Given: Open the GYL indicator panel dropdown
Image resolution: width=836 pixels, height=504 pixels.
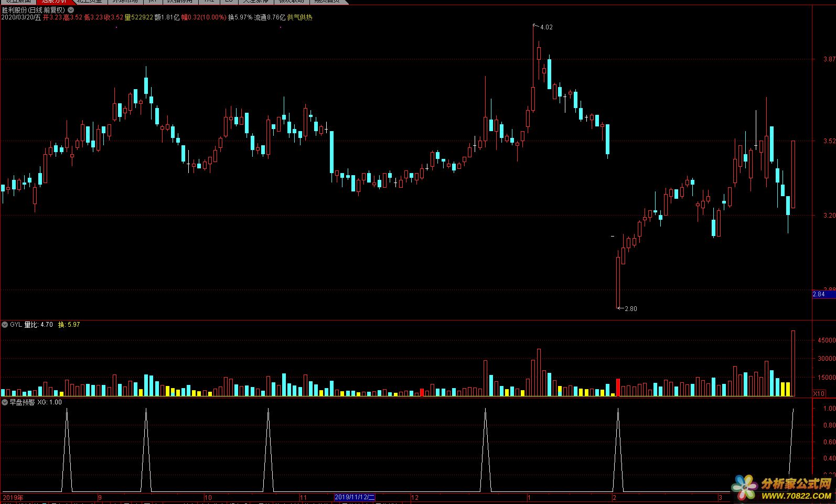Looking at the screenshot, I should point(5,325).
